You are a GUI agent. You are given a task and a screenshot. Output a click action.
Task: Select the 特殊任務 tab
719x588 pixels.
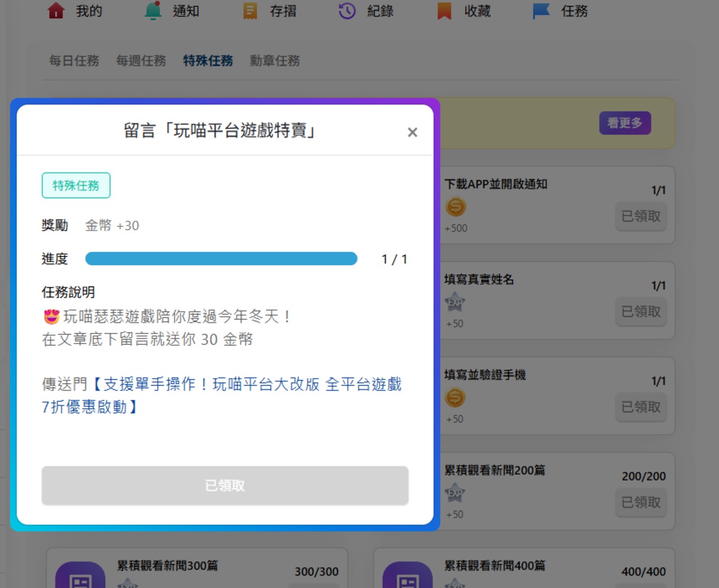click(x=208, y=61)
